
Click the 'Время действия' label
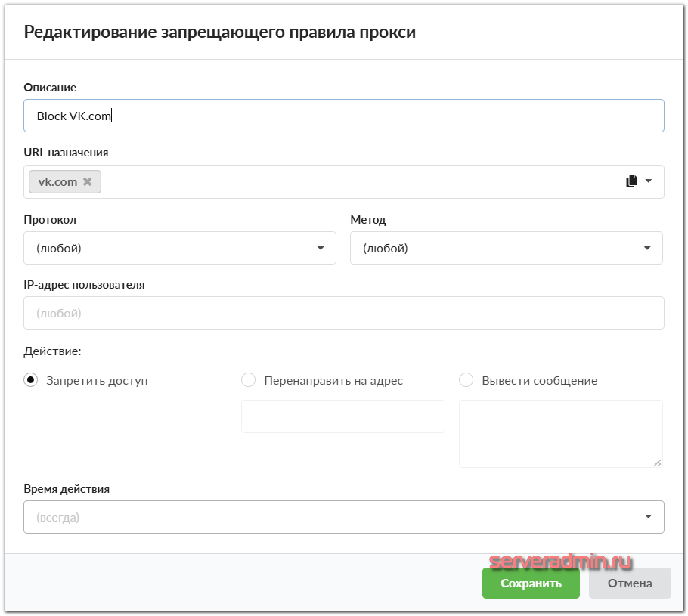67,489
